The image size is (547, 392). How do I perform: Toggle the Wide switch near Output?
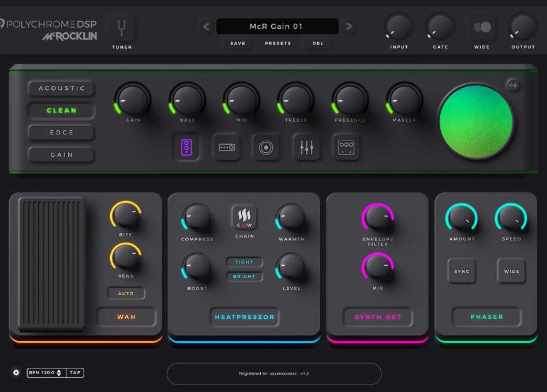(x=481, y=27)
